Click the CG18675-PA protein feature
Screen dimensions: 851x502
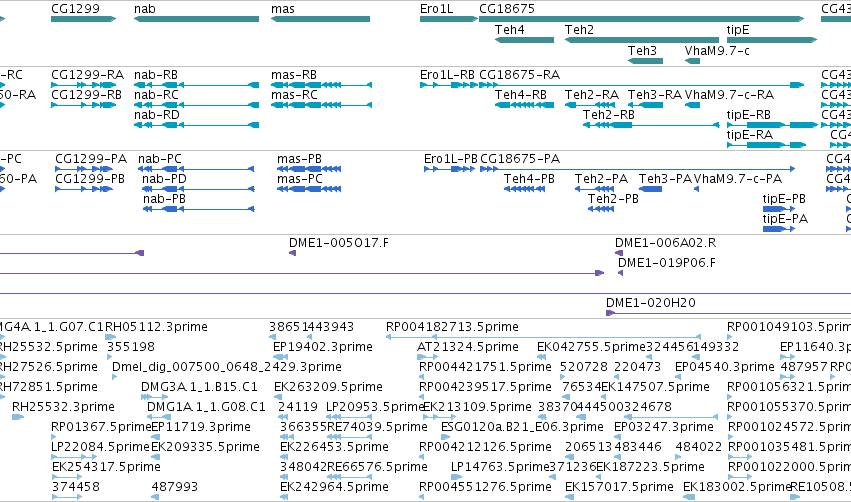pos(638,169)
